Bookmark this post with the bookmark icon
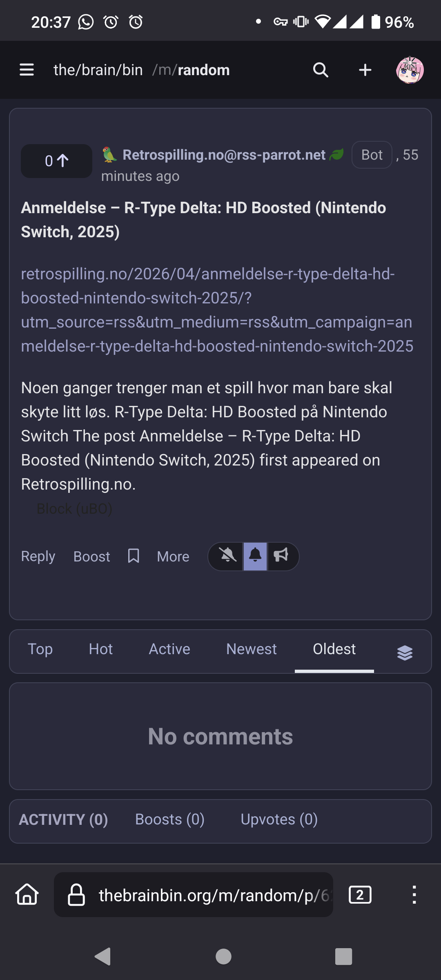Image resolution: width=441 pixels, height=980 pixels. click(134, 556)
